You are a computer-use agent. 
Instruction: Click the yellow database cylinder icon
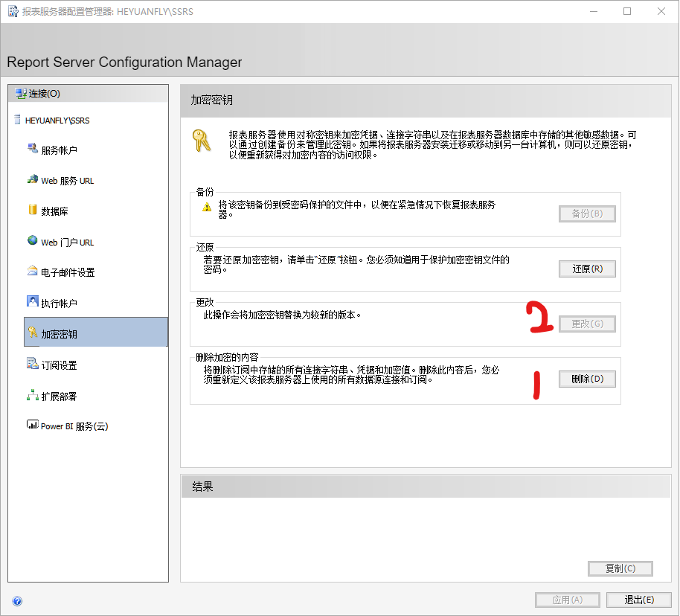coord(33,209)
